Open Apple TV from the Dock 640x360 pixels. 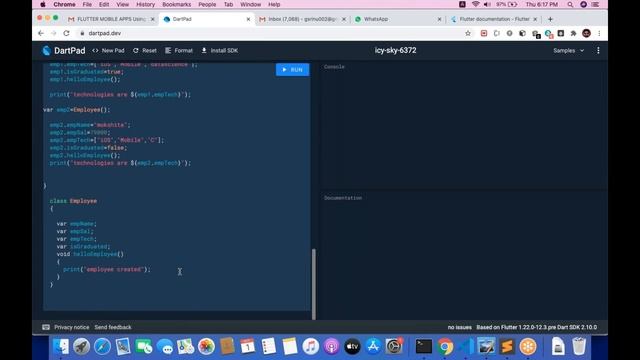352,347
